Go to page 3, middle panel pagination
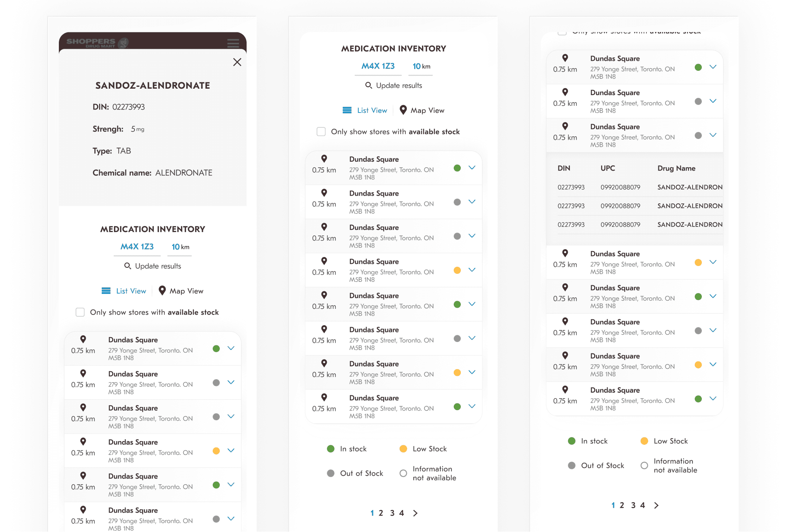786x532 pixels. coord(392,513)
